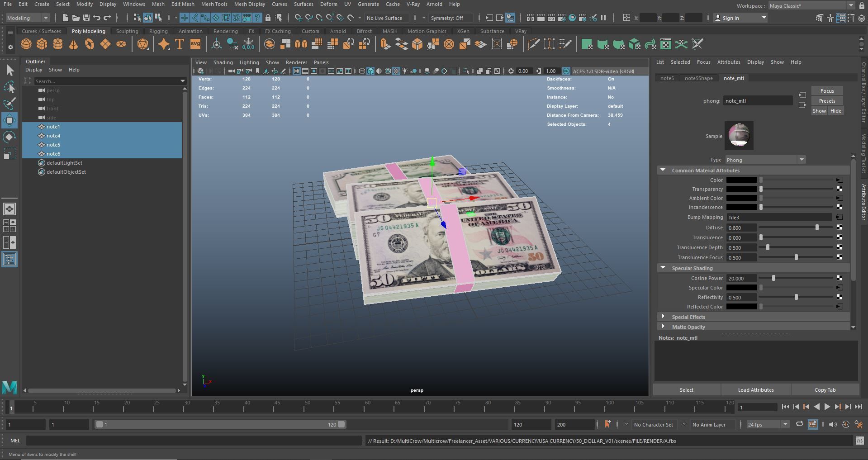This screenshot has width=868, height=460.
Task: Click the Freeze Transformations snowflake icon
Action: click(248, 44)
